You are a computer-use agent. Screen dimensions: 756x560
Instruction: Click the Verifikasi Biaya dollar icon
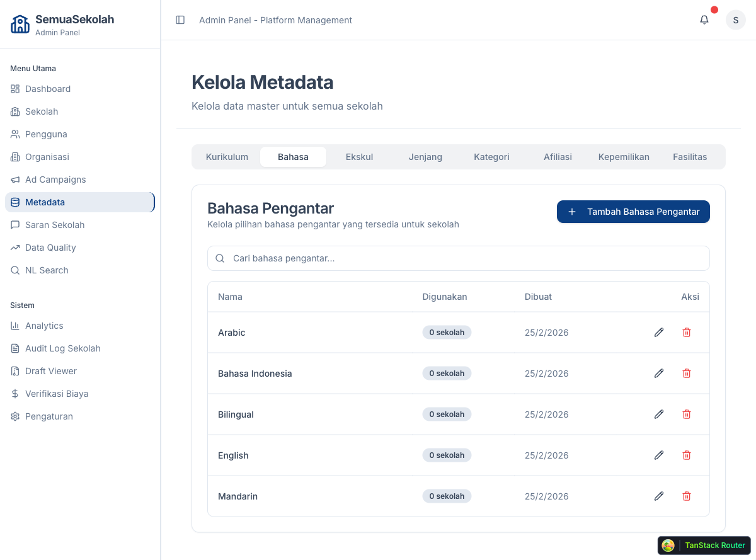[14, 394]
